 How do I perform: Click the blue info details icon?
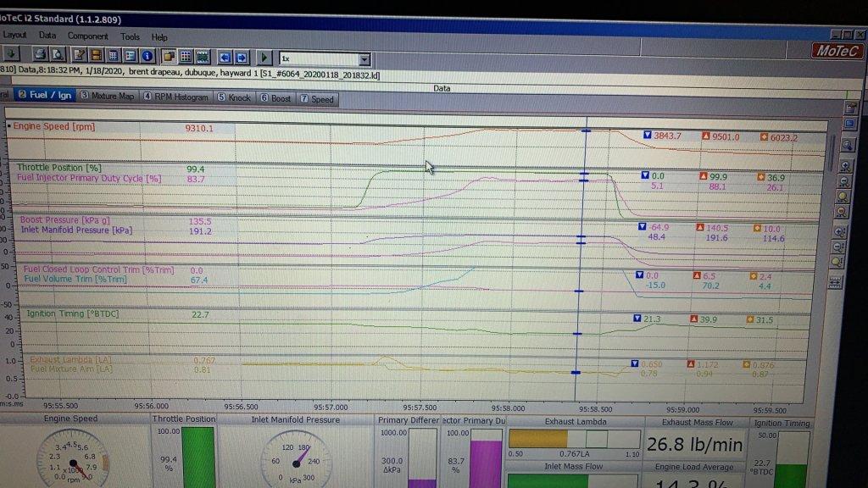point(147,57)
